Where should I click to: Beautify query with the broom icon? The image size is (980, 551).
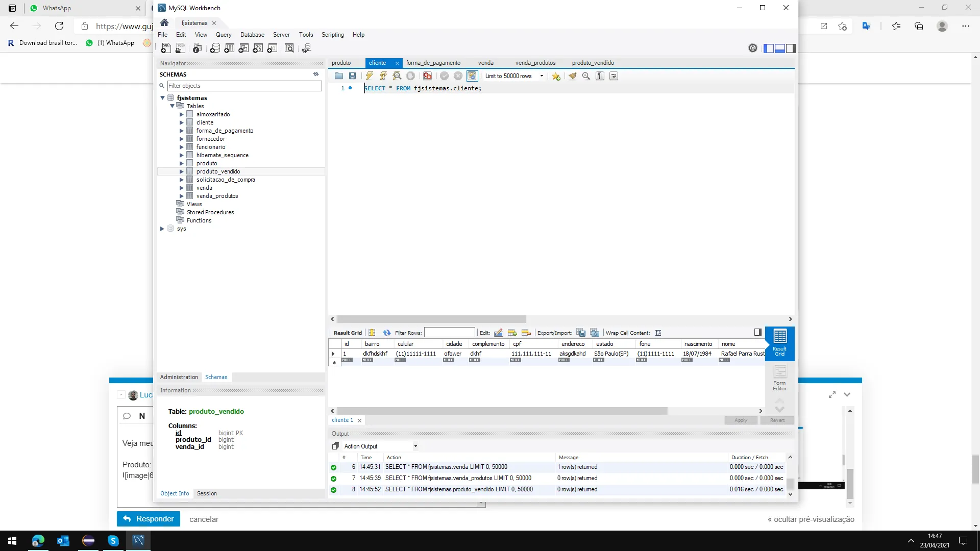573,76
